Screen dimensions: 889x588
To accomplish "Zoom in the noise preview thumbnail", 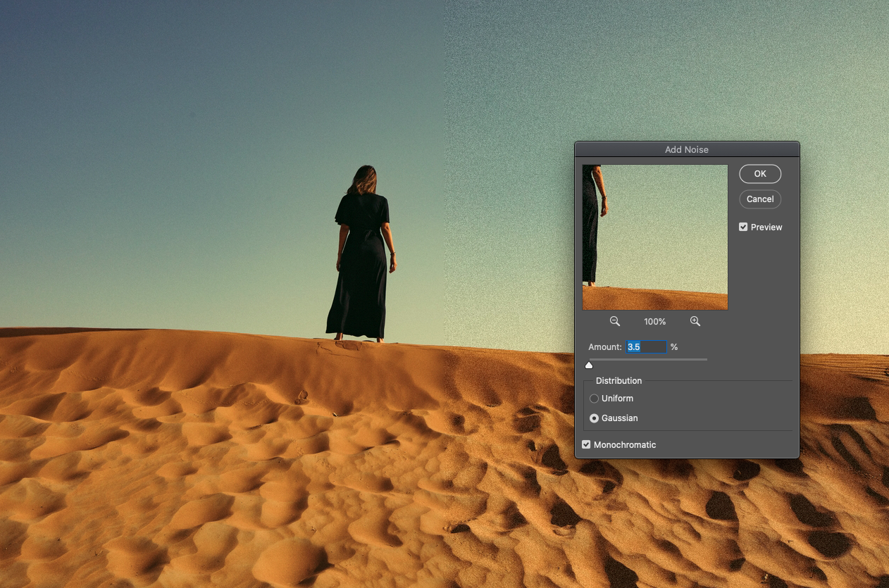I will pos(695,321).
